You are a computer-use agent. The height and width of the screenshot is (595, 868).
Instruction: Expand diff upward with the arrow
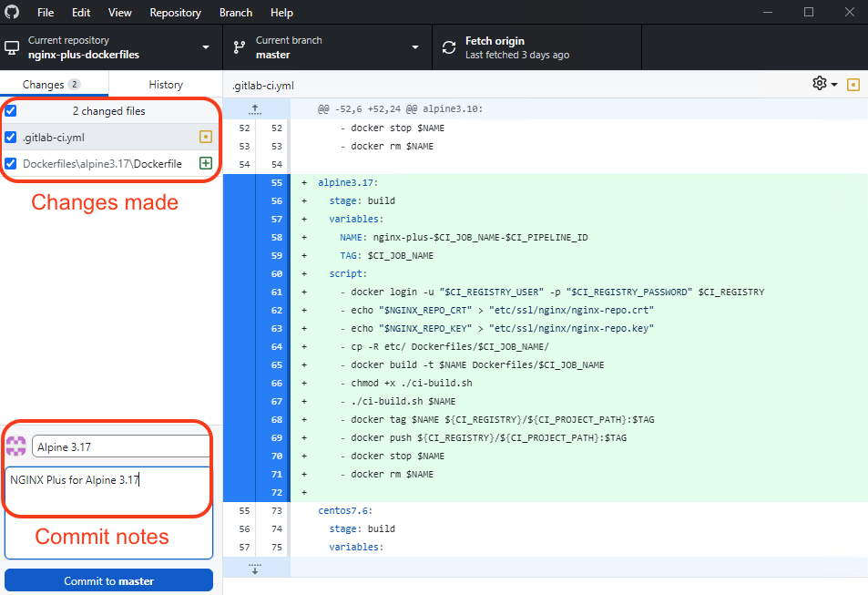tap(255, 108)
